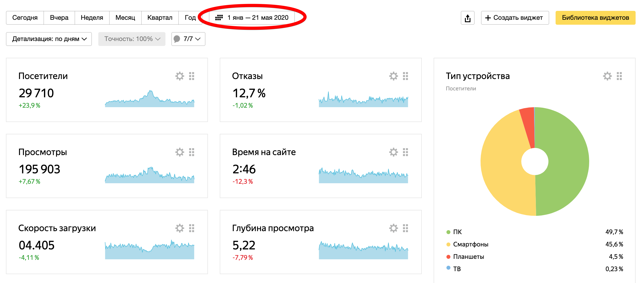The width and height of the screenshot is (644, 283).
Task: Open the 7/7 annotations dropdown
Action: point(188,39)
